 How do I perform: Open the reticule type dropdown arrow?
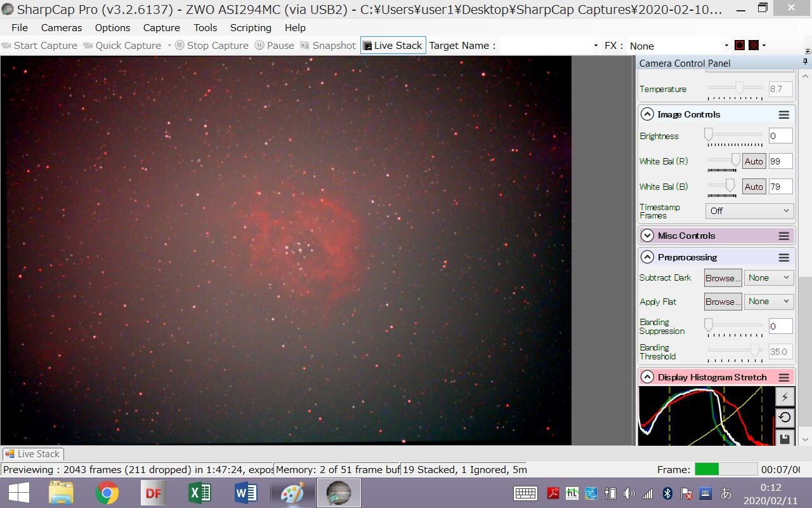pos(764,46)
